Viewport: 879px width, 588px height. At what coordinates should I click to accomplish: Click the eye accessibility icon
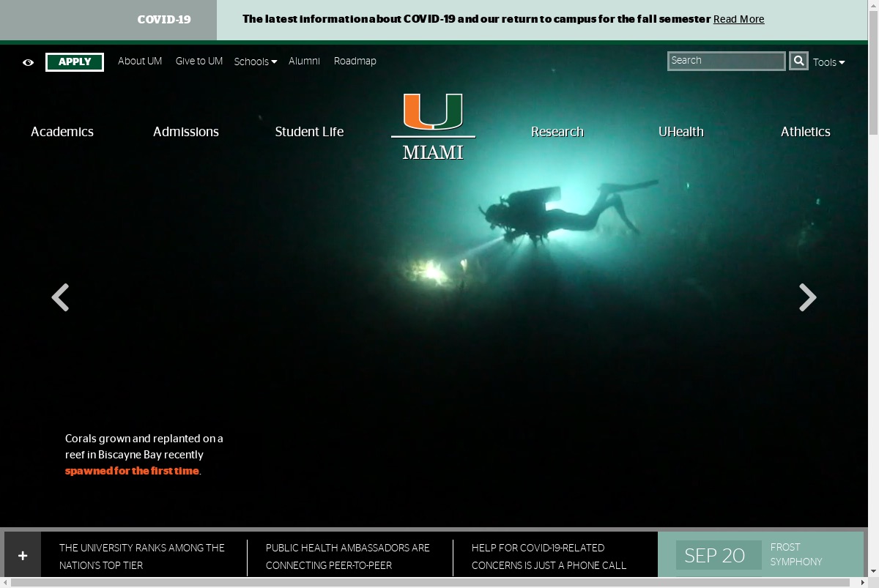[x=28, y=62]
